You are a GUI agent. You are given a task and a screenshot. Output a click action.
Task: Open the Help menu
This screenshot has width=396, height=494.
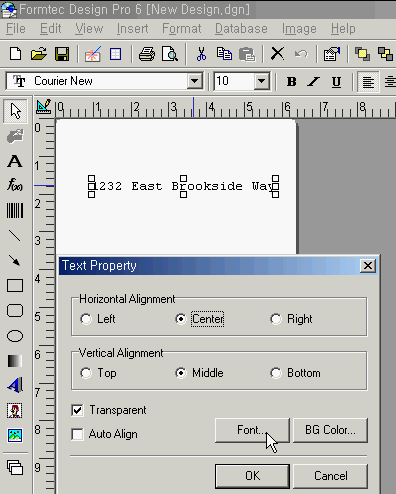343,29
